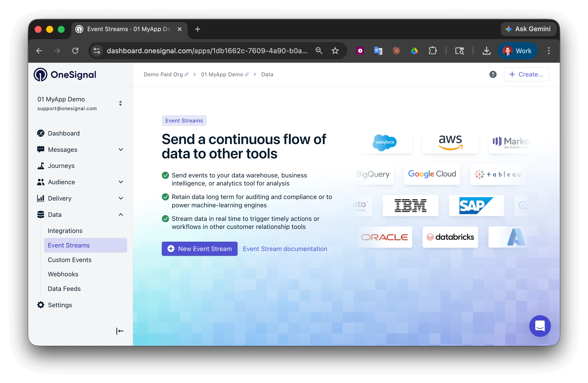Image resolution: width=588 pixels, height=383 pixels.
Task: Bookmark page with the star icon
Action: tap(335, 51)
